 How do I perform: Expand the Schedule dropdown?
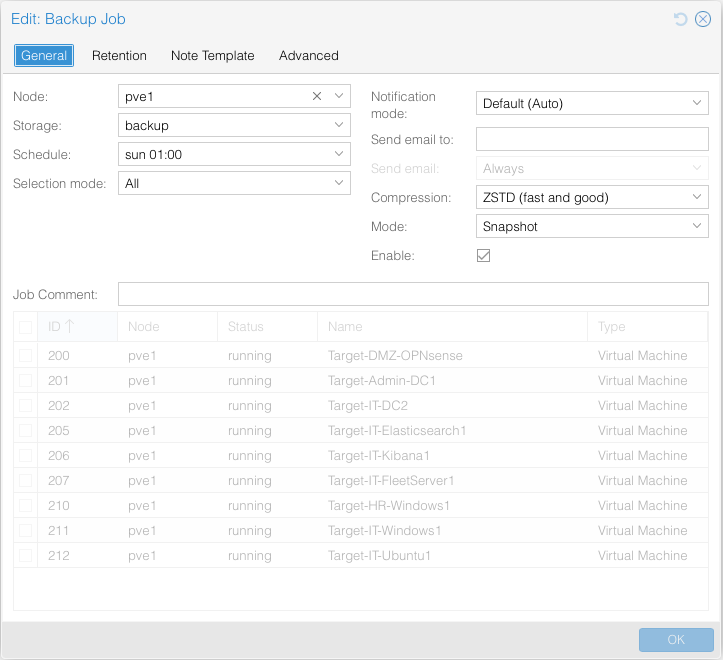click(x=339, y=154)
